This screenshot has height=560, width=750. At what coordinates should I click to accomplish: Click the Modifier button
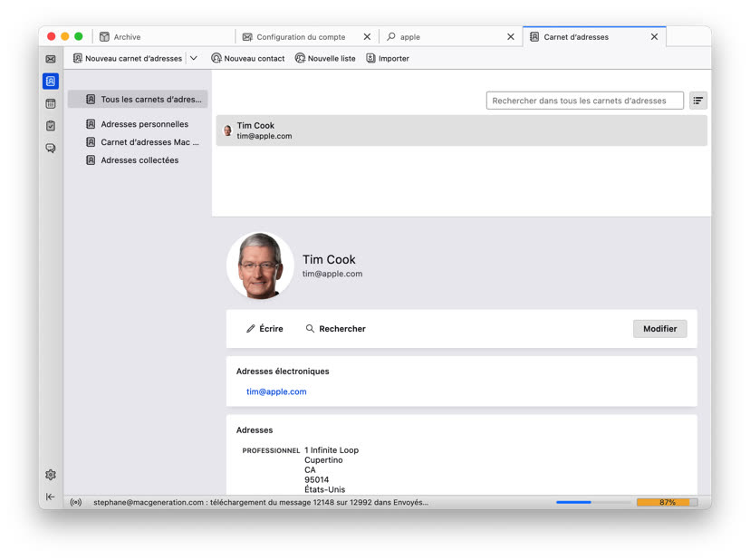[x=659, y=328]
